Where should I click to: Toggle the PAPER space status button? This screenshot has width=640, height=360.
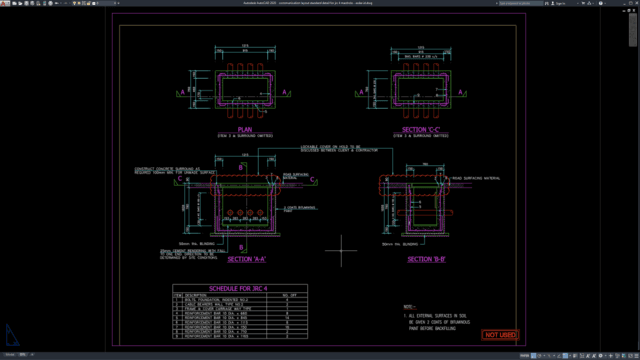click(524, 356)
